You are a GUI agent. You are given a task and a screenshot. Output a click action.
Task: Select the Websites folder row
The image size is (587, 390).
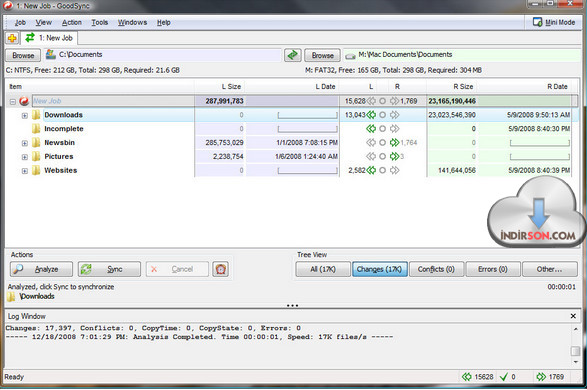(x=292, y=170)
